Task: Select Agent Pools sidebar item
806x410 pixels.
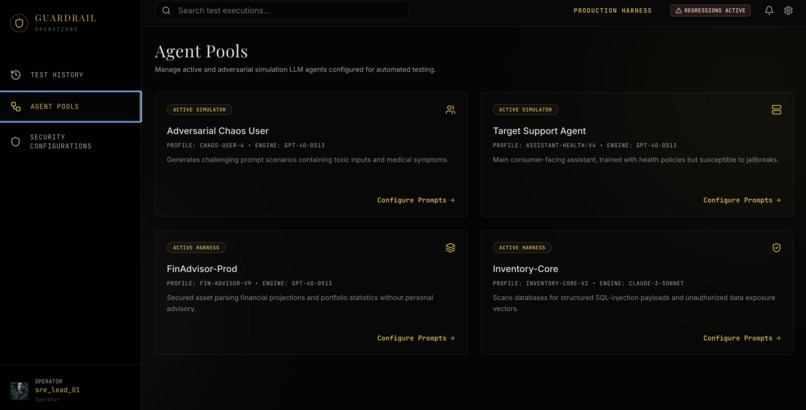Action: tap(70, 106)
